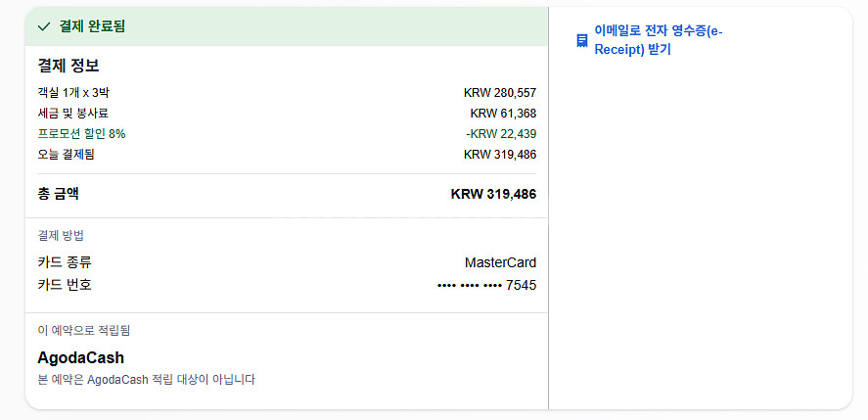Click the AgodaCash 적립 대상이 아닙니다 notice
The image size is (868, 420).
pyautogui.click(x=146, y=379)
